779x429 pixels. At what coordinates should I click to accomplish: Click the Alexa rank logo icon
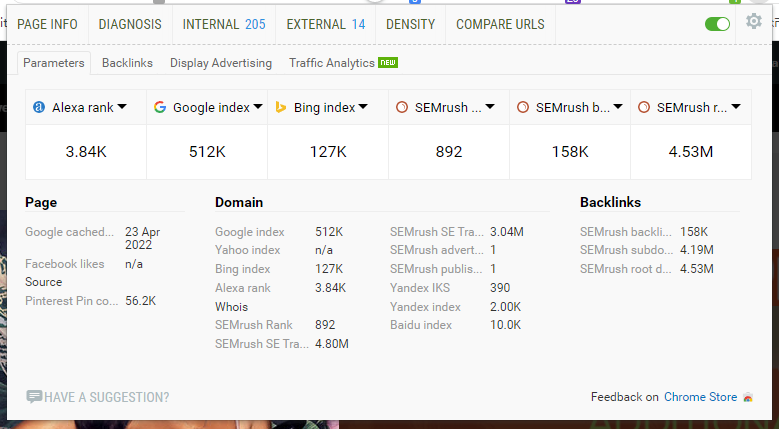coord(39,107)
